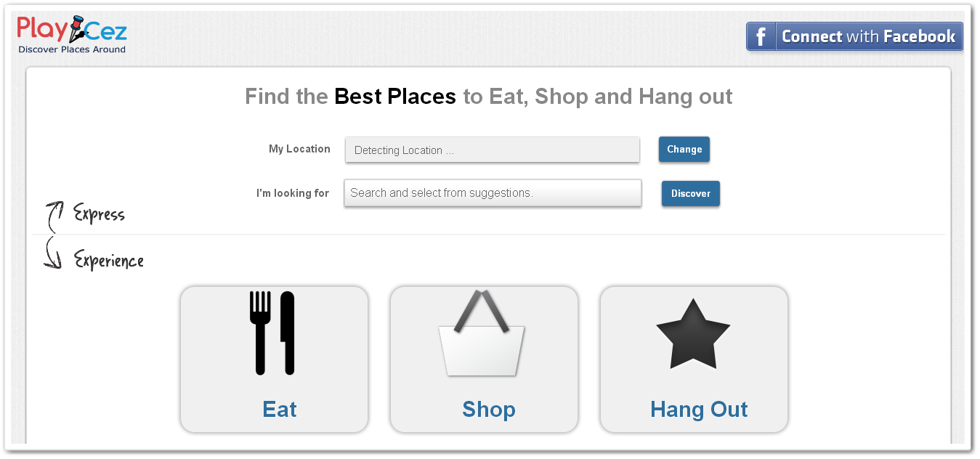980x459 pixels.
Task: Focus the My Location field
Action: pyautogui.click(x=493, y=150)
